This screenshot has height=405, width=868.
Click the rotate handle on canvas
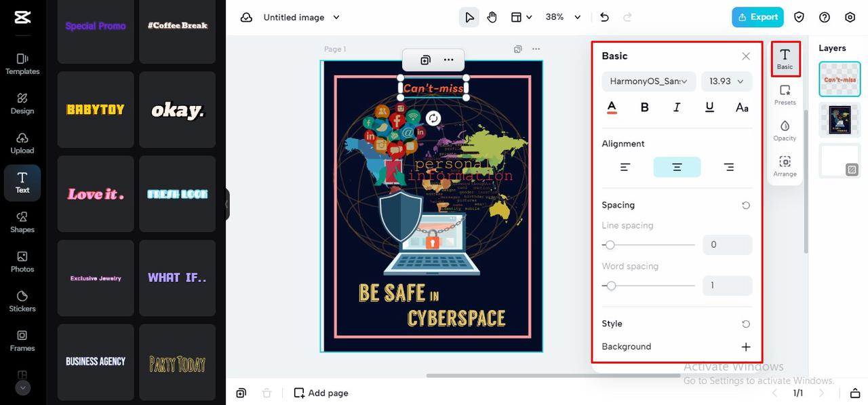click(433, 118)
